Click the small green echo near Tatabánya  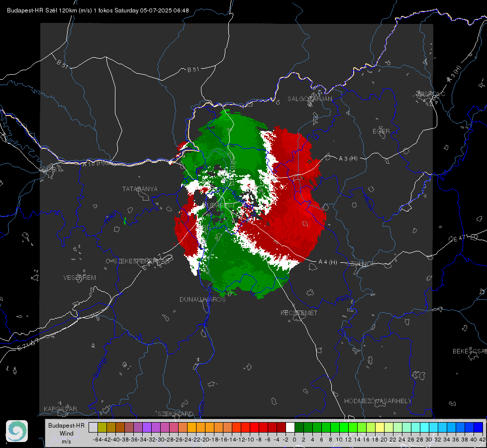[x=125, y=221]
